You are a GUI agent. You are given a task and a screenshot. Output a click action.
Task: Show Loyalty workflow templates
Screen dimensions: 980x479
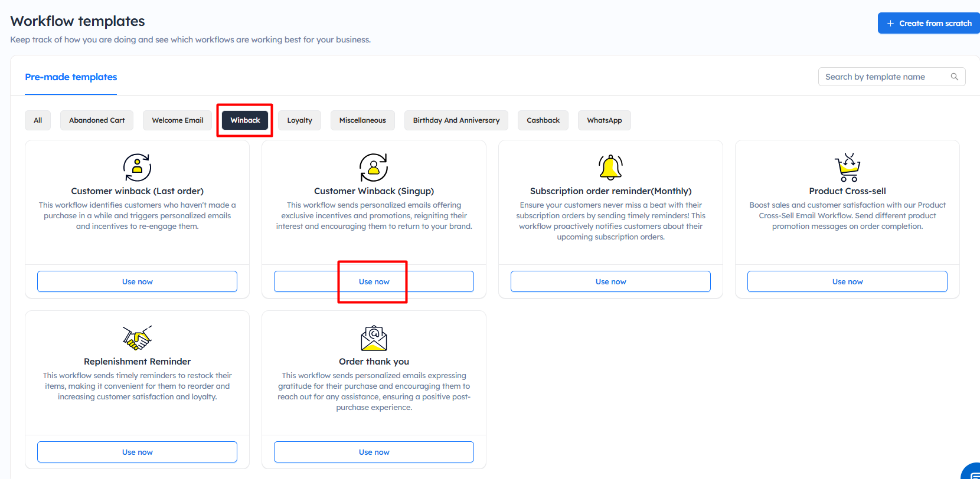[x=299, y=120]
